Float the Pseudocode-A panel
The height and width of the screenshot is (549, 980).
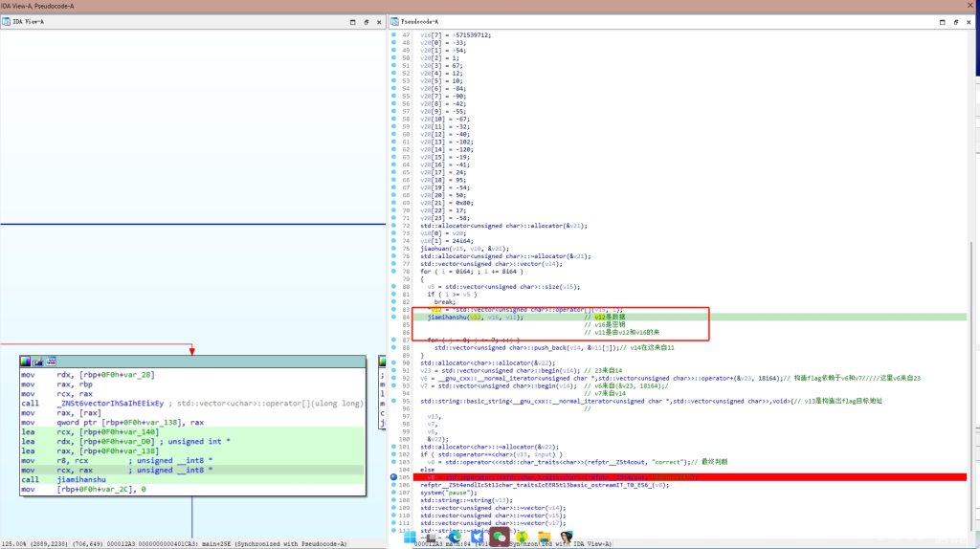tap(956, 22)
